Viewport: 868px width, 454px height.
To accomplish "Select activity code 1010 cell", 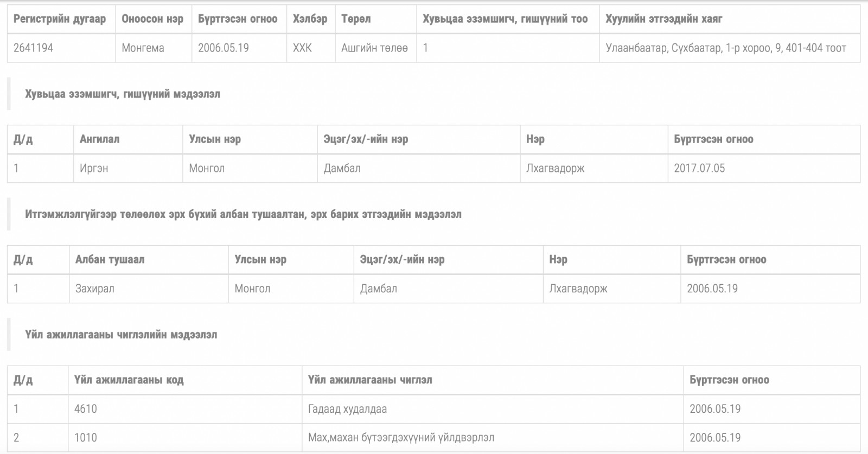I will [x=185, y=438].
